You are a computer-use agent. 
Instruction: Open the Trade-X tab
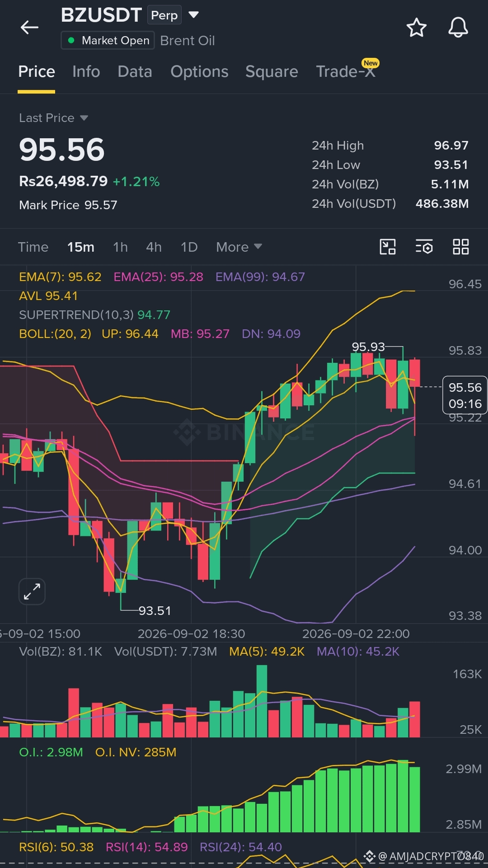pos(346,71)
